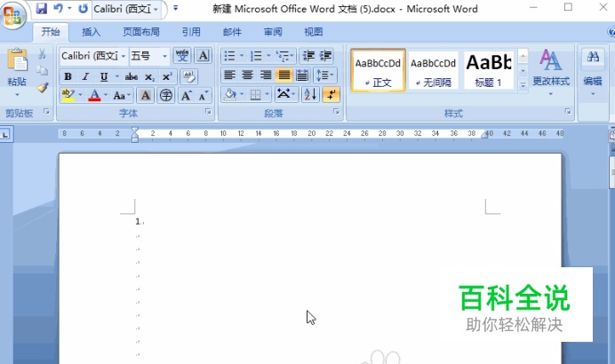
Task: Open the 段落 dialog launcher
Action: (336, 112)
